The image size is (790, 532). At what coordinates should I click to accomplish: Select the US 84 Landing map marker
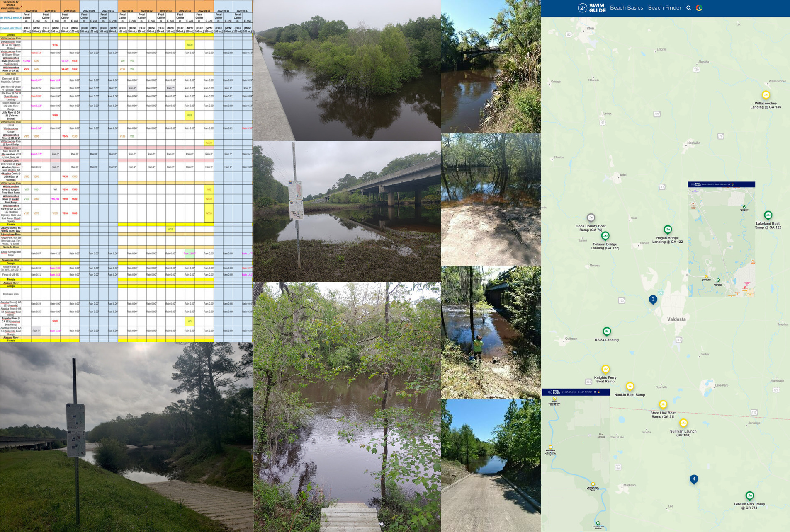pyautogui.click(x=607, y=331)
